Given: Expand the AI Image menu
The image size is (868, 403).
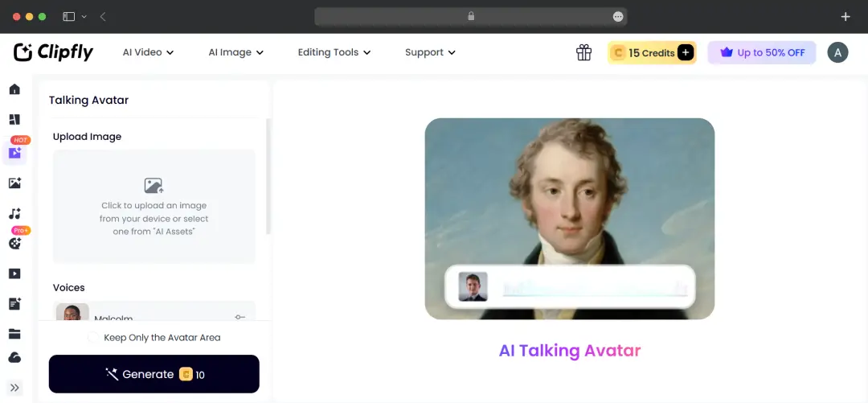Looking at the screenshot, I should click(x=235, y=52).
